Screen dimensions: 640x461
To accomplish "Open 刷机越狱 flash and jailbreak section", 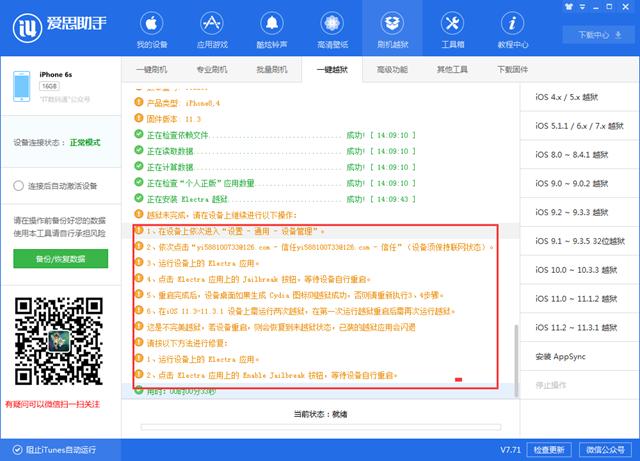I will [x=392, y=30].
